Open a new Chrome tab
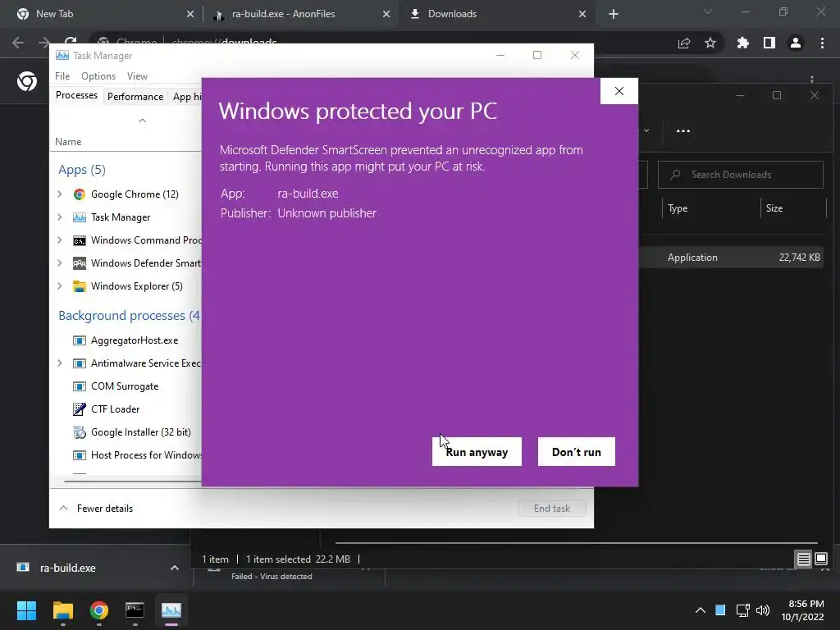The width and height of the screenshot is (840, 630). (x=614, y=14)
